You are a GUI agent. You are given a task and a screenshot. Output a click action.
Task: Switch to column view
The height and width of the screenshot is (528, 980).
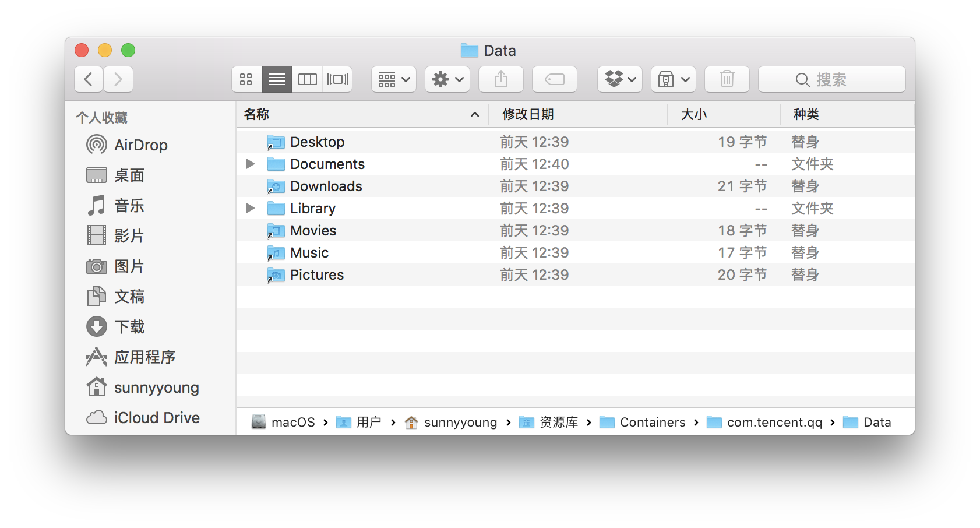[307, 79]
